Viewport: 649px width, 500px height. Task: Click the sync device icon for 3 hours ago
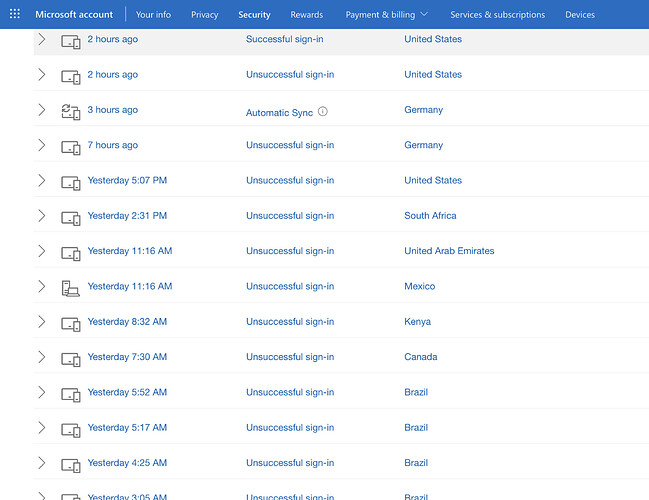click(70, 111)
